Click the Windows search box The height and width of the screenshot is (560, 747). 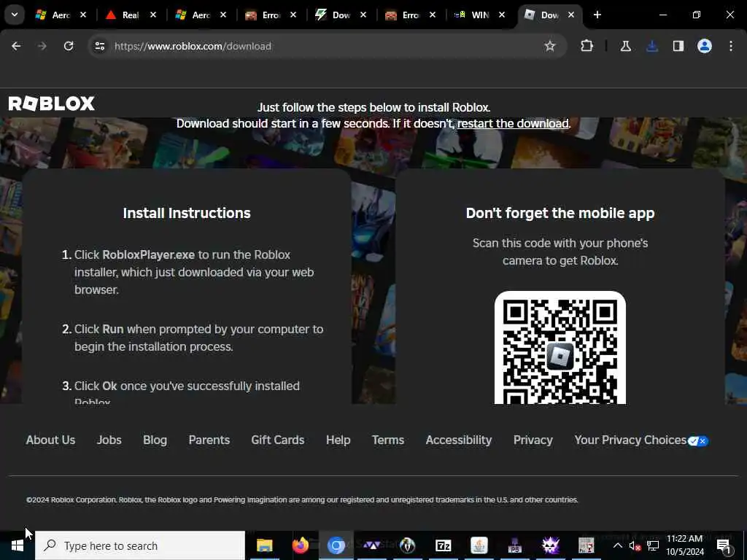click(140, 545)
